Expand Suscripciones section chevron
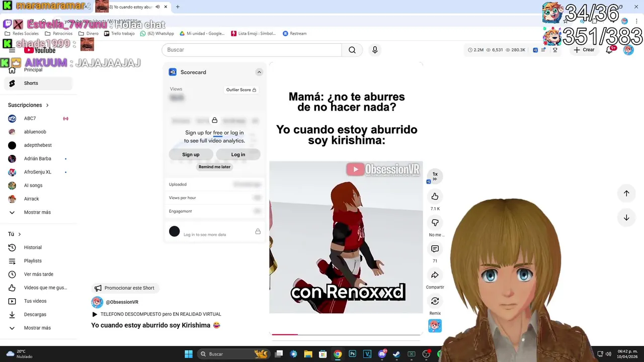 pyautogui.click(x=47, y=105)
